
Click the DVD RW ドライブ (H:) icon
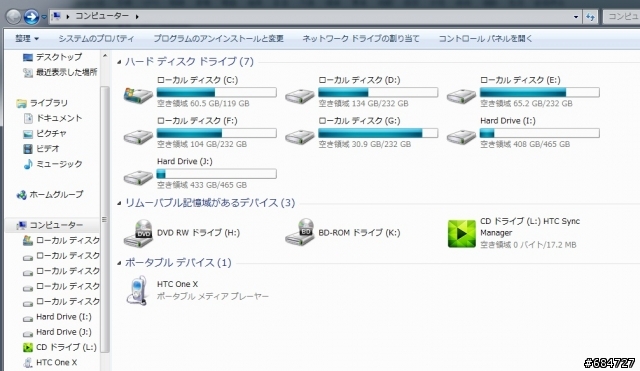(x=138, y=233)
